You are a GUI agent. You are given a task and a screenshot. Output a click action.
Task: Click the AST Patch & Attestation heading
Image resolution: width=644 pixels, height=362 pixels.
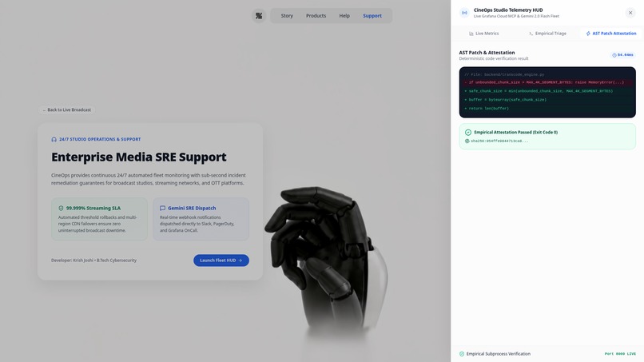[487, 53]
